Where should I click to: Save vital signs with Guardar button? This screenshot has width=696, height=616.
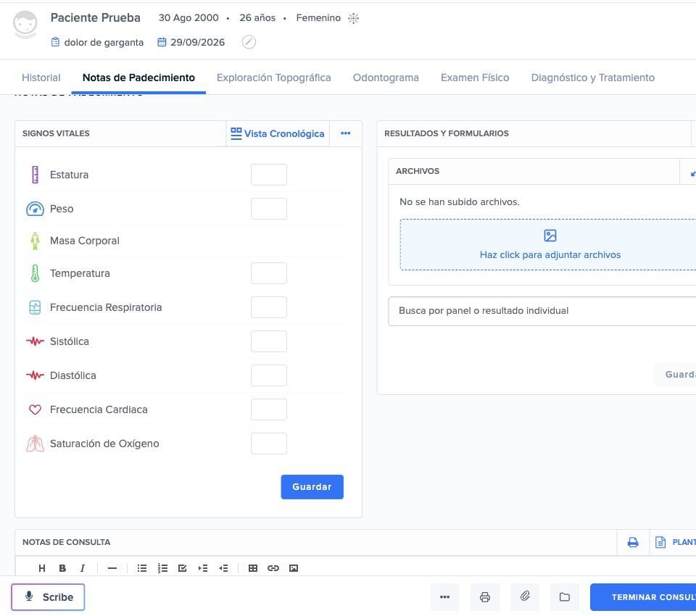tap(312, 487)
